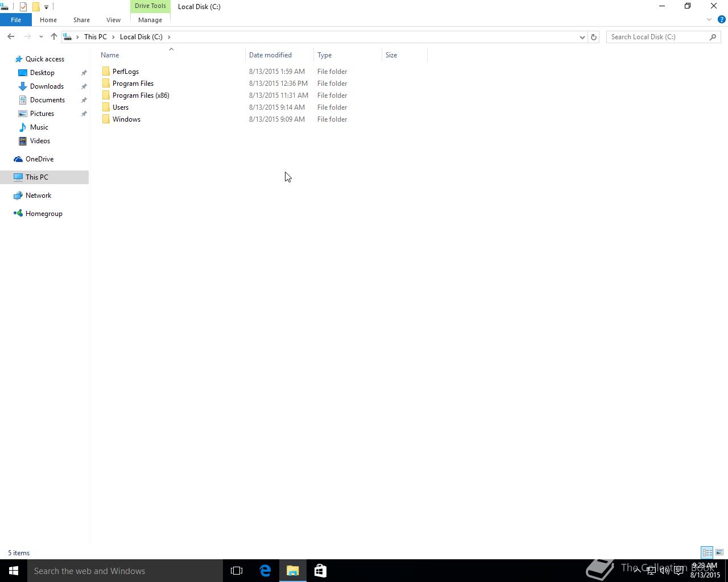Viewport: 728px width, 582px height.
Task: Click the pin icon next to Desktop
Action: tap(84, 73)
